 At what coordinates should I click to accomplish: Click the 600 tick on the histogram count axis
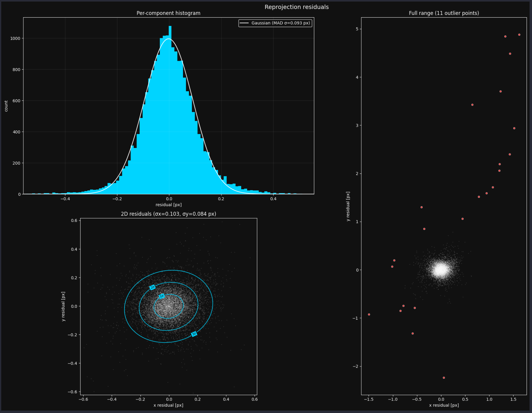16,101
